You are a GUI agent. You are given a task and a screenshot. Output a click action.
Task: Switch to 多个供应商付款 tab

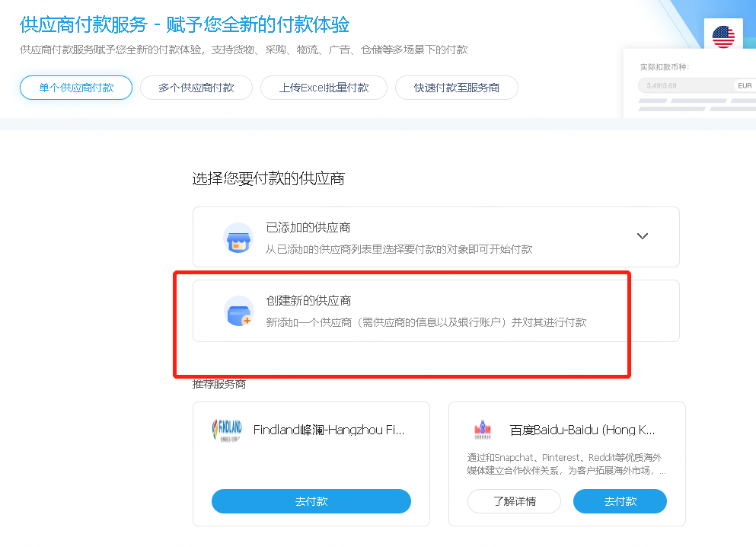(196, 87)
